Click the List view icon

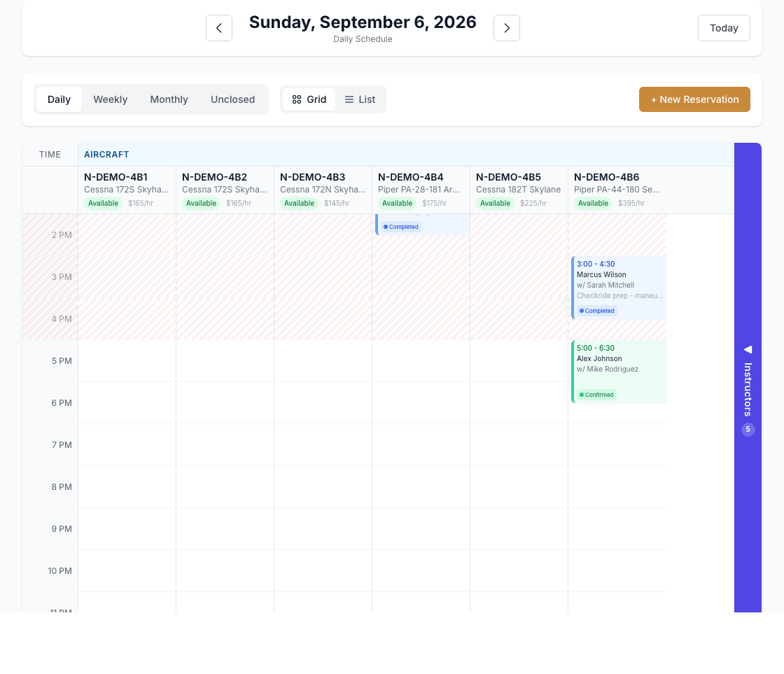349,99
